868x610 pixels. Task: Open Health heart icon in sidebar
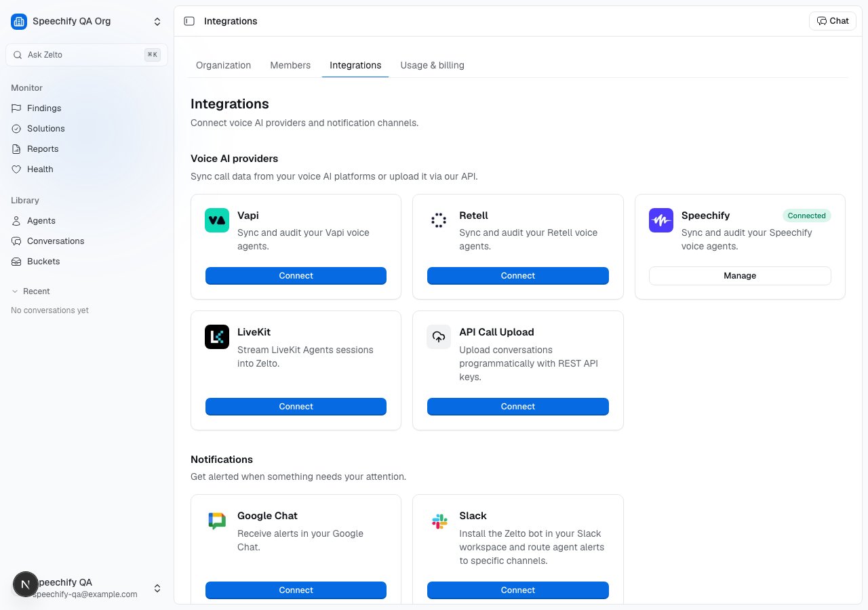click(x=16, y=169)
